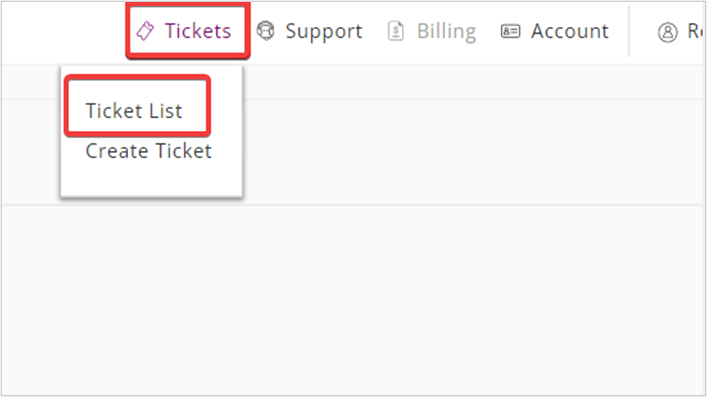Image resolution: width=707 pixels, height=397 pixels.
Task: Click the word "Create" in the dropdown
Action: (113, 151)
